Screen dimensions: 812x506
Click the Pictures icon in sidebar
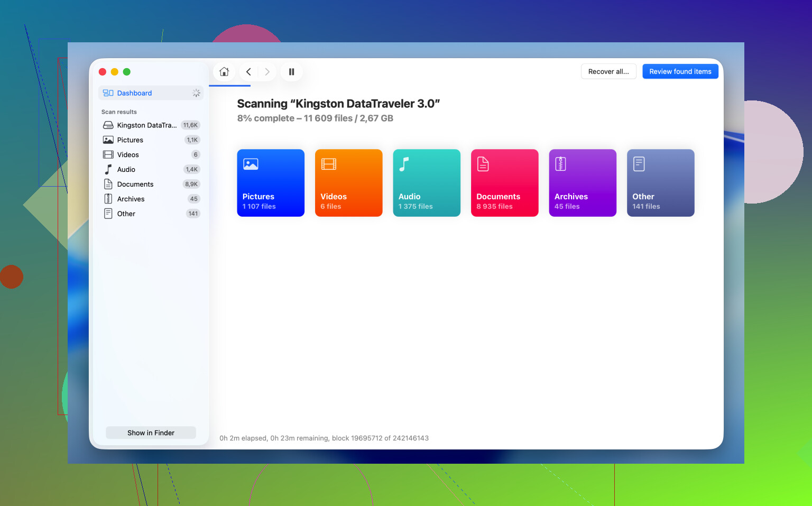108,140
